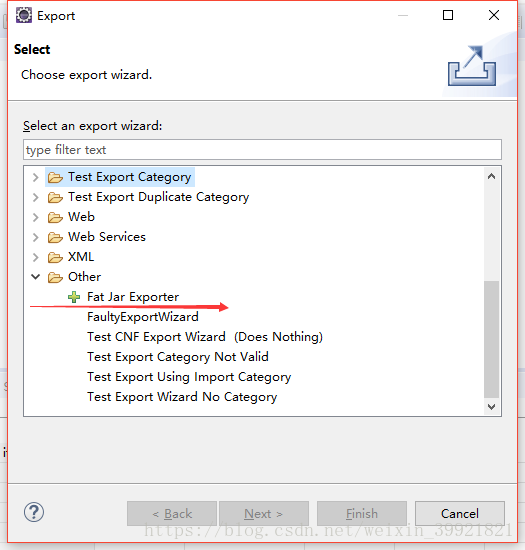Select Test Export Using Import Category
The width and height of the screenshot is (525, 550).
(x=189, y=377)
